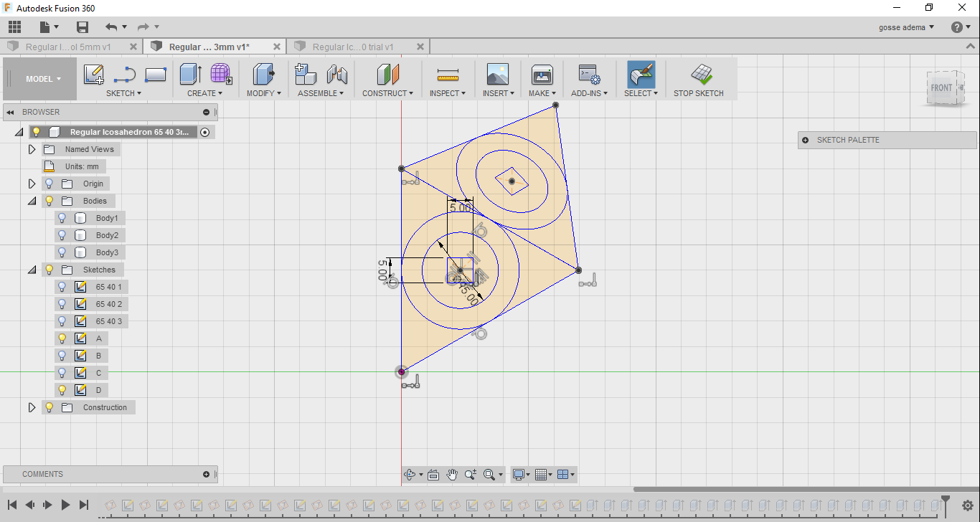The image size is (980, 522).
Task: Click the timeline Play button
Action: click(x=65, y=505)
